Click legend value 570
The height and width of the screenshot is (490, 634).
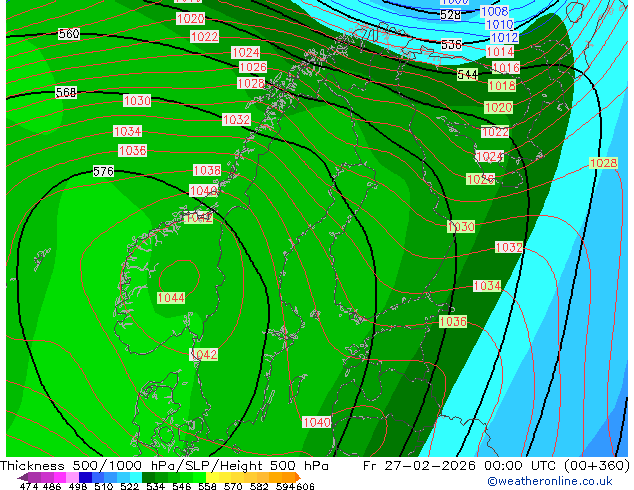coord(233,486)
